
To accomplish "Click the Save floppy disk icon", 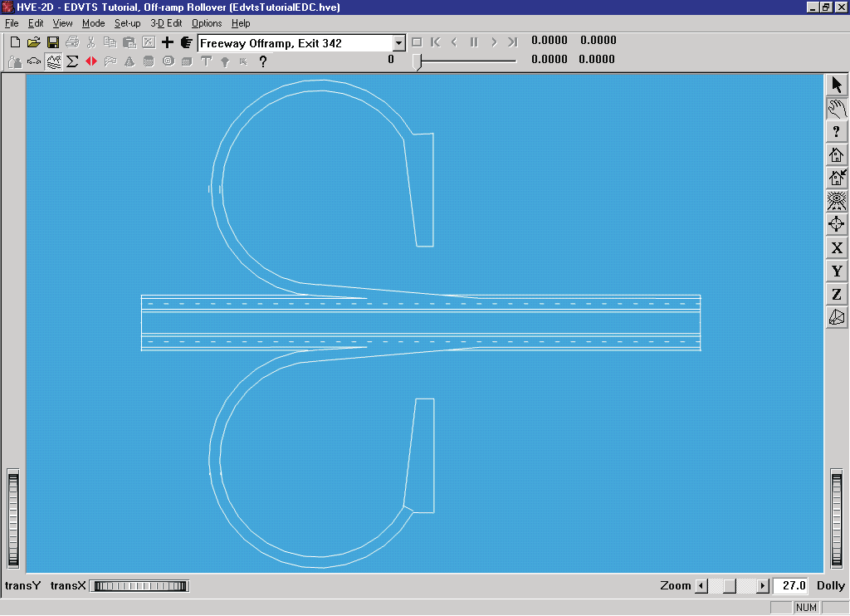I will (x=53, y=42).
